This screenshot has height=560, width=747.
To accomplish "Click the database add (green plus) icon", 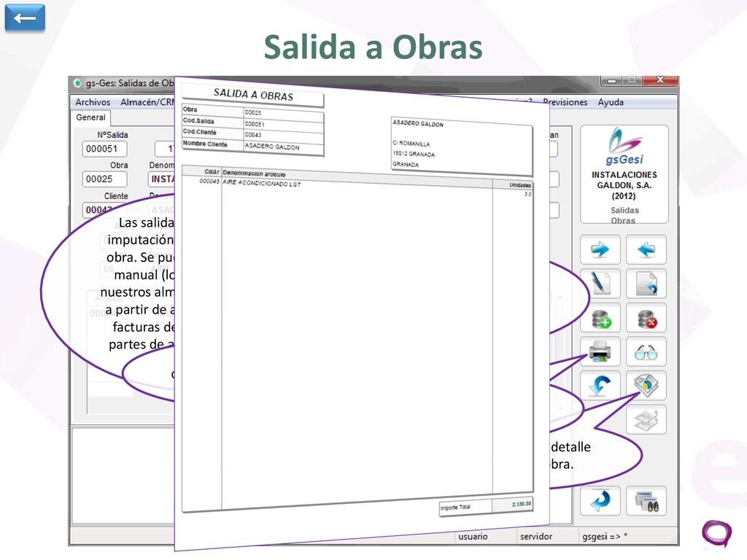I will coord(600,318).
